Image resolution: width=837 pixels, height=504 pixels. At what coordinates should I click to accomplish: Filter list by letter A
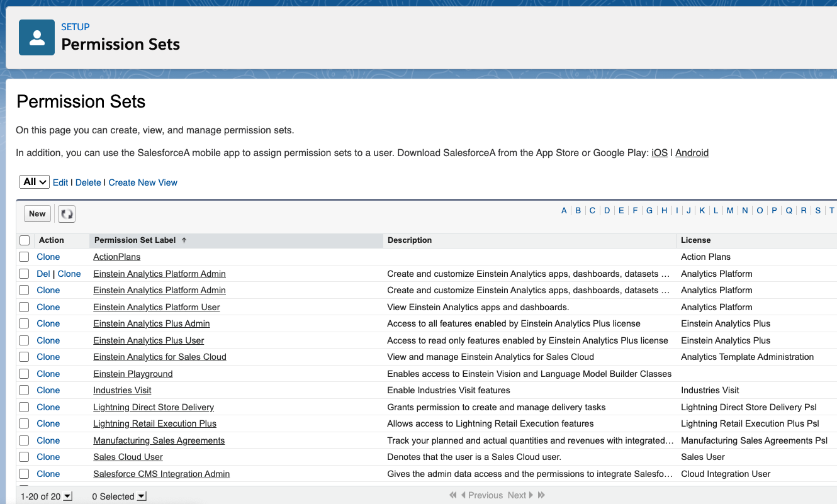tap(565, 211)
